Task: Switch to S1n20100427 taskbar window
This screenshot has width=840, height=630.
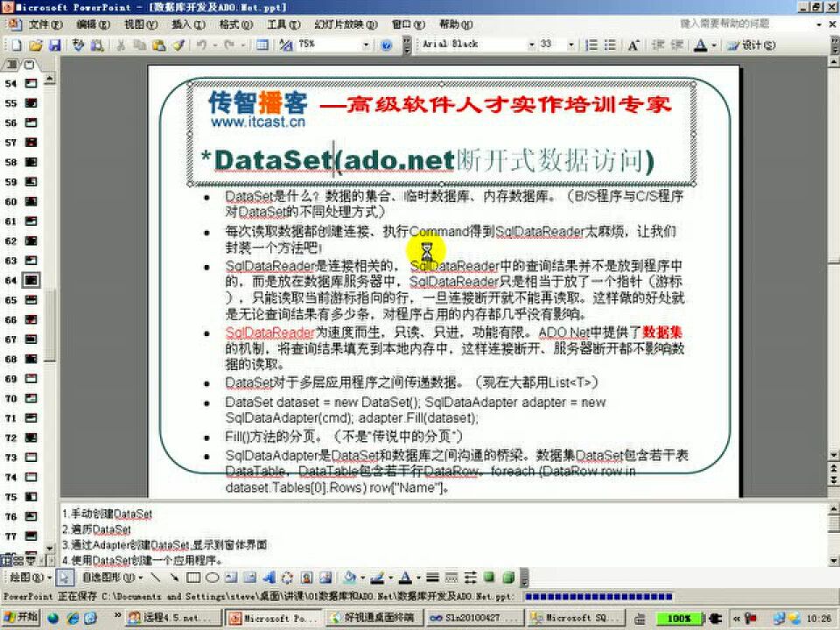Action: [474, 618]
